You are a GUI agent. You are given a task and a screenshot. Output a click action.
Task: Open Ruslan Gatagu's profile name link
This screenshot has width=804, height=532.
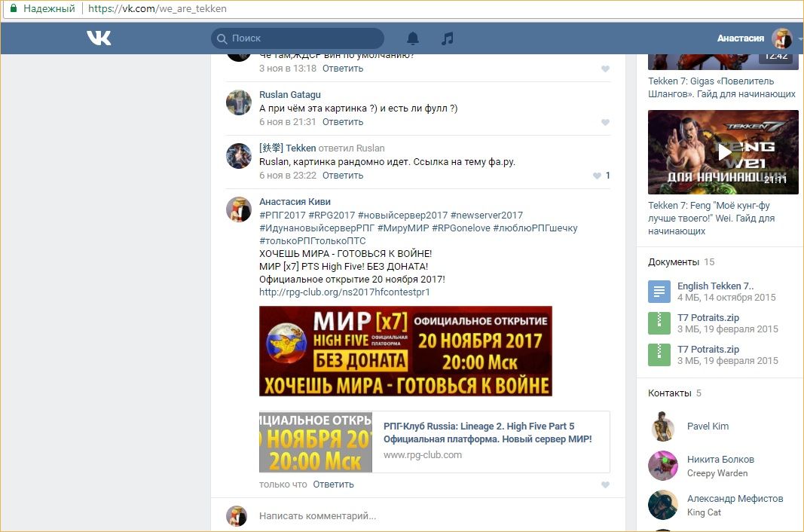(289, 94)
